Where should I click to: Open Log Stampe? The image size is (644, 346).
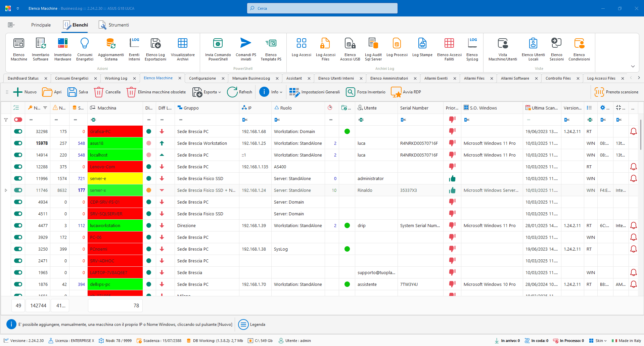pyautogui.click(x=422, y=47)
